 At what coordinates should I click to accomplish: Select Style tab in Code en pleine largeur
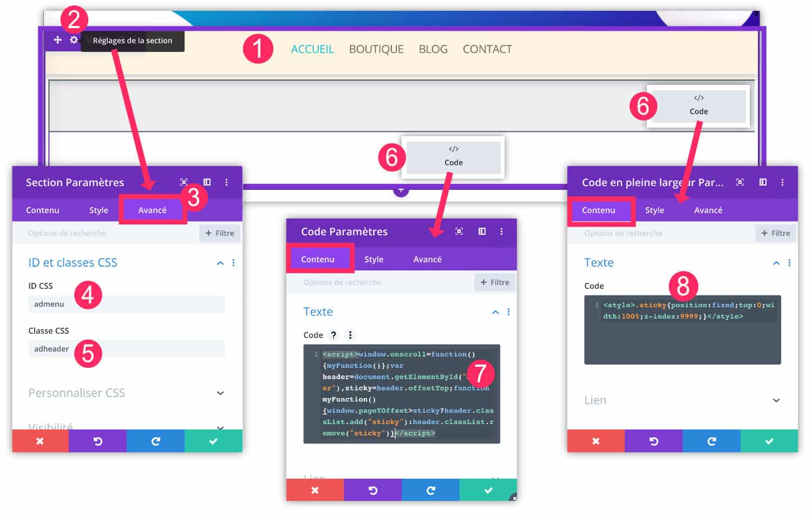(x=654, y=210)
